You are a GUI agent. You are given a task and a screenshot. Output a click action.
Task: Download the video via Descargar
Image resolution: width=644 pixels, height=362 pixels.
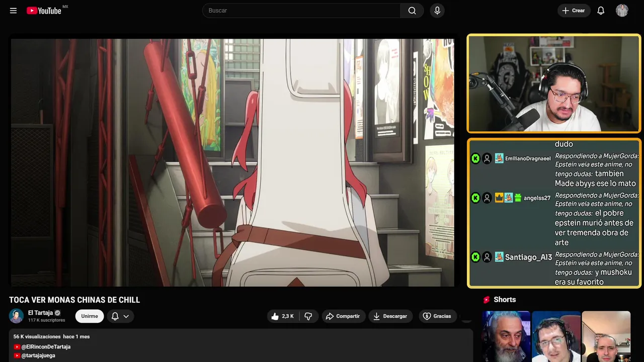(x=390, y=316)
